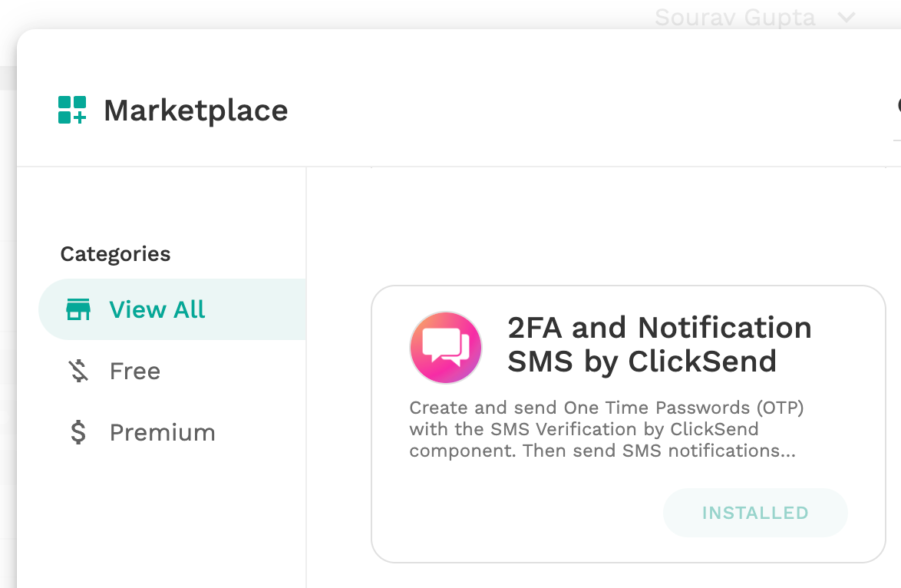Click the Categories sidebar heading
The width and height of the screenshot is (901, 588).
[115, 253]
